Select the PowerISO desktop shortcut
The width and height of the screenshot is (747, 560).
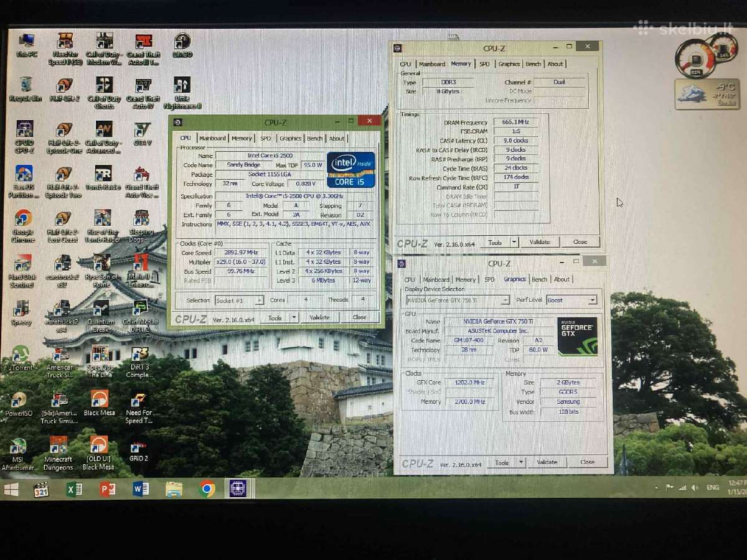(19, 404)
